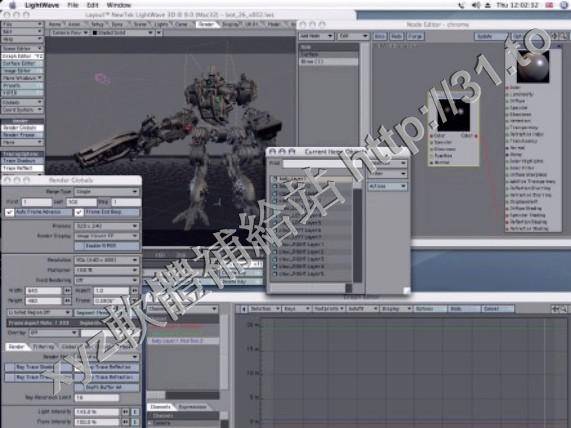The image size is (571, 428).
Task: Click the Image Editor sidebar button
Action: 22,71
